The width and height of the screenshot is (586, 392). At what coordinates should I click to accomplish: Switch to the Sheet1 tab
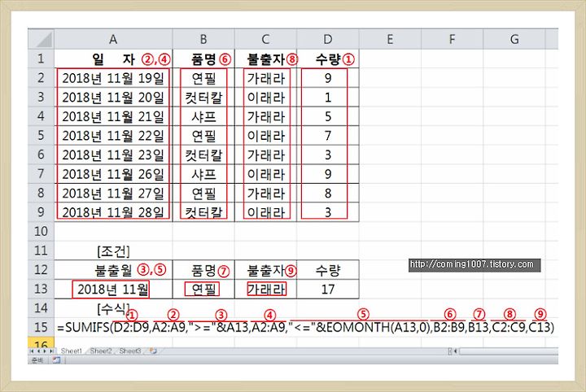(x=71, y=351)
